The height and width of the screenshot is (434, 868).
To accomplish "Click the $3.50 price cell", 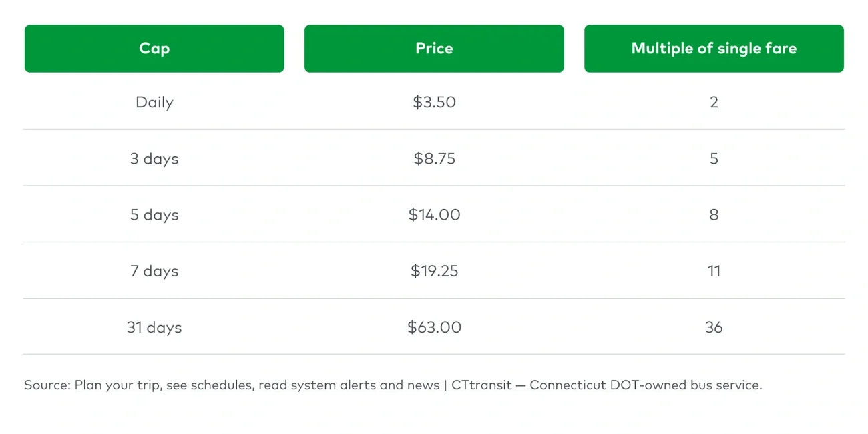I will pyautogui.click(x=434, y=103).
